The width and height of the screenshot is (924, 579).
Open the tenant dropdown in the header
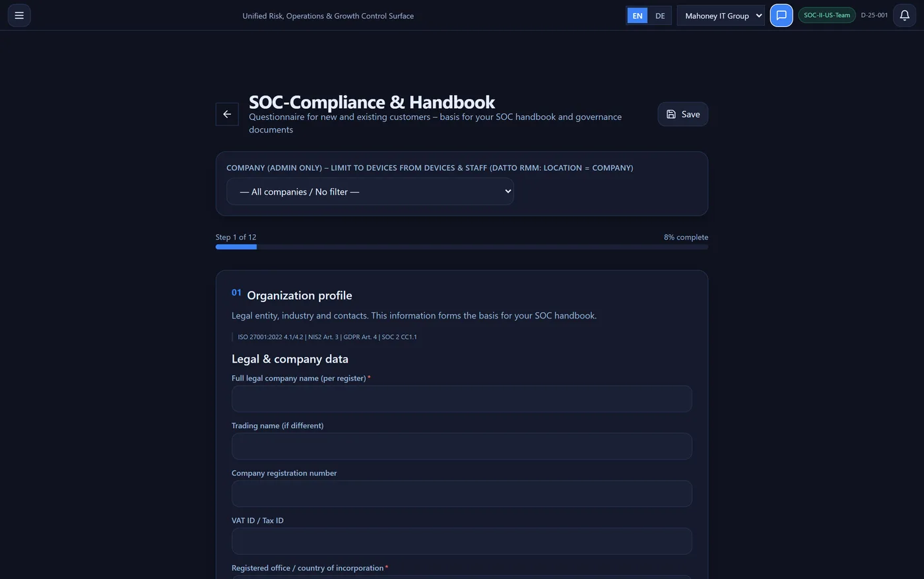[721, 15]
